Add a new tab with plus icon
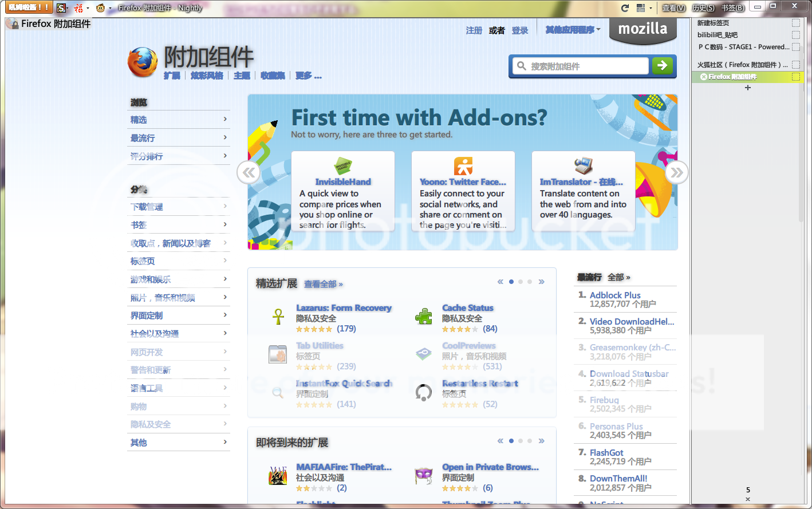This screenshot has width=812, height=509. 747,88
